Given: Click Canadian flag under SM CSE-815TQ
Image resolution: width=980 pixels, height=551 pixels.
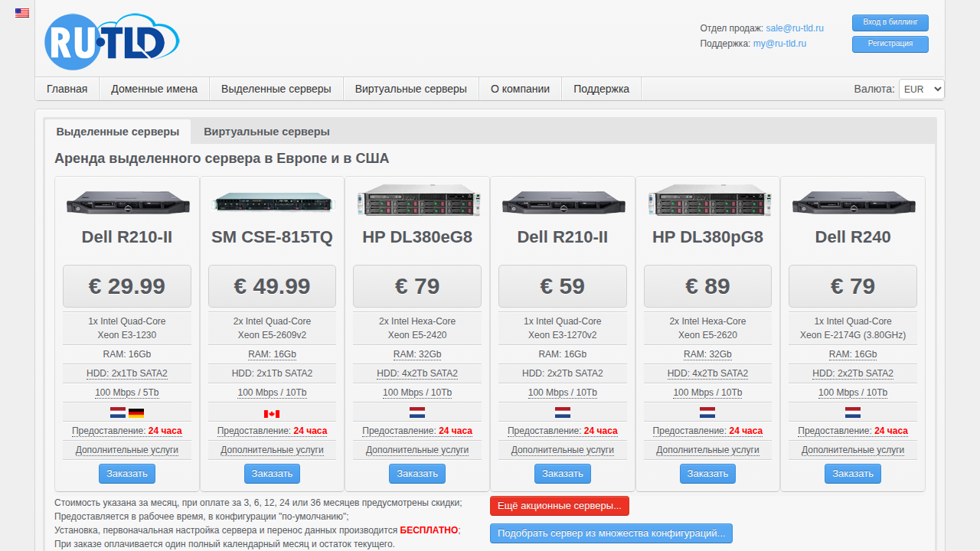Looking at the screenshot, I should (x=272, y=413).
